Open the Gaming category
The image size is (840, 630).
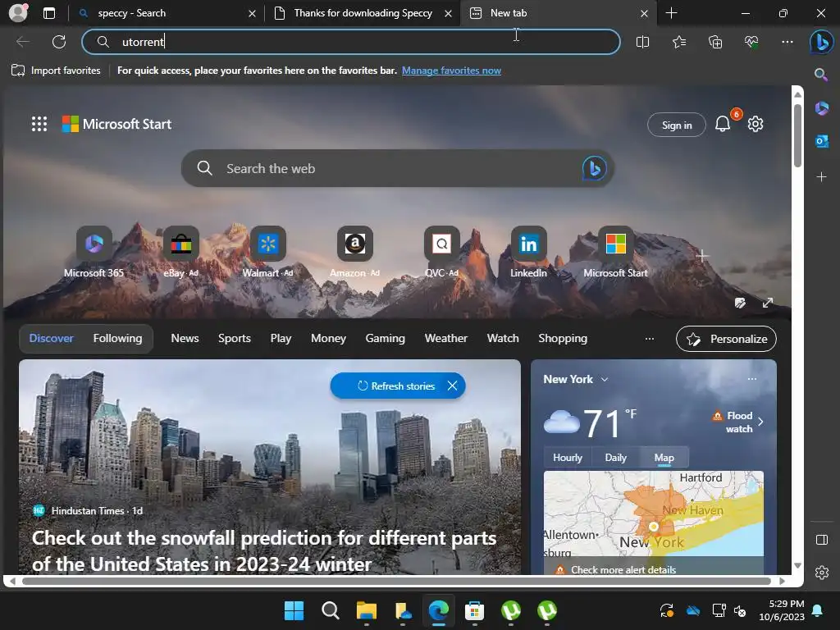[386, 339]
